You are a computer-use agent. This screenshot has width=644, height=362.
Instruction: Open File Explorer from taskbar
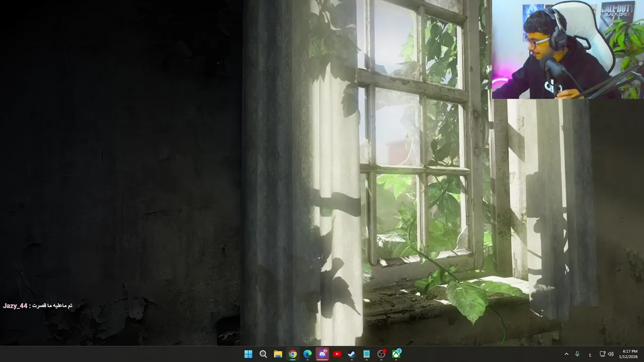[x=278, y=354]
